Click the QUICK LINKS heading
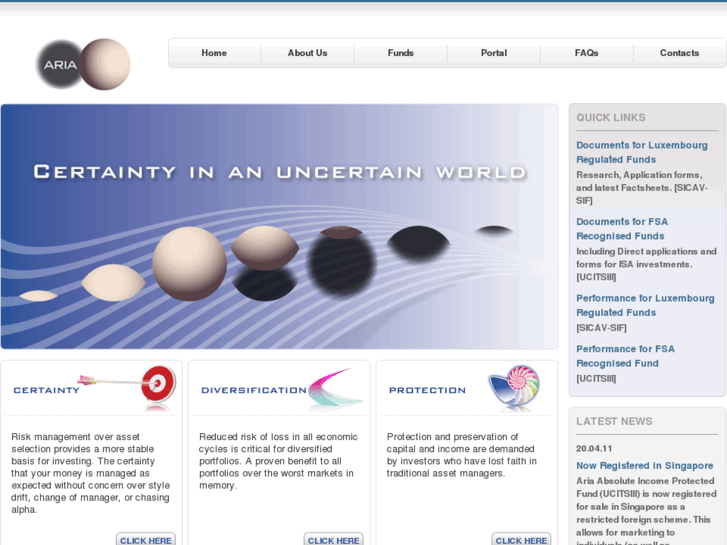 [611, 117]
